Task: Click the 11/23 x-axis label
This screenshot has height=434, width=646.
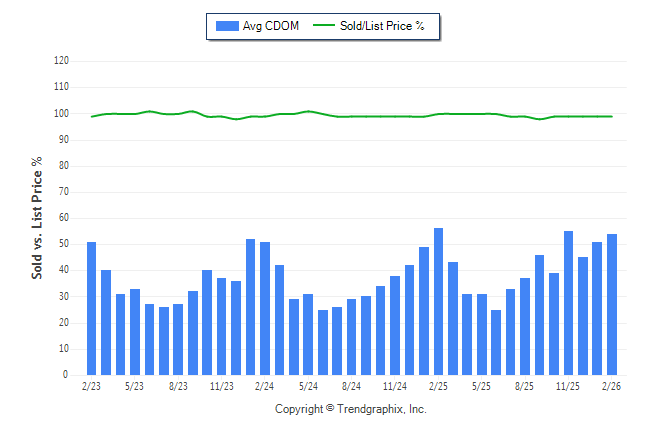Action: [221, 386]
